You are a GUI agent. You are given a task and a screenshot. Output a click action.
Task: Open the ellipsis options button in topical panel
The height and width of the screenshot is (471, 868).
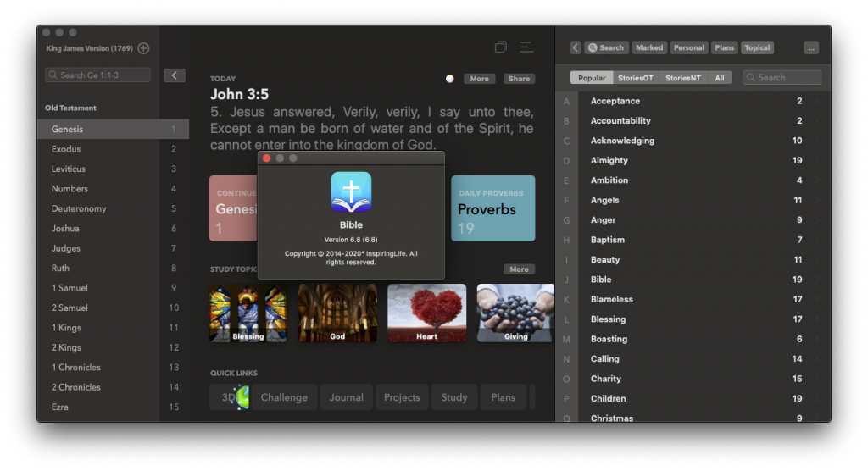(811, 48)
